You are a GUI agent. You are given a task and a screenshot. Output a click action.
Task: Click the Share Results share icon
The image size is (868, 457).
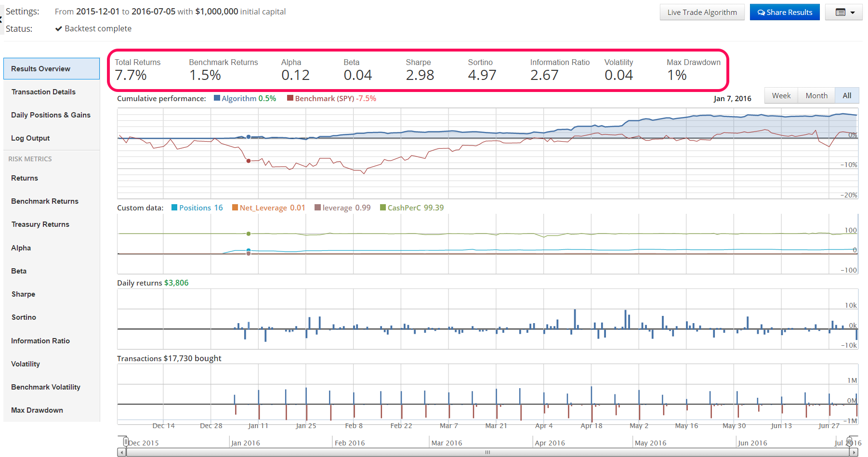pyautogui.click(x=761, y=12)
